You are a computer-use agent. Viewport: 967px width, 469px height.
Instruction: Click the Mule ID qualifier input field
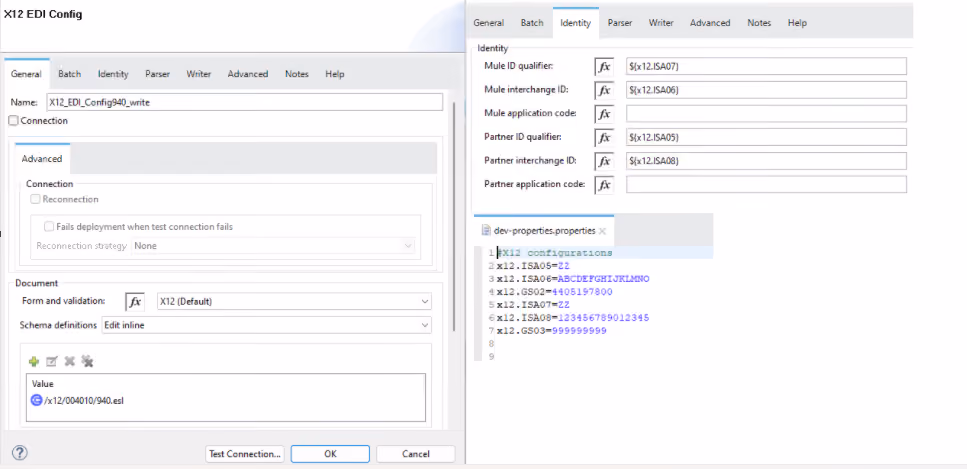click(x=767, y=66)
